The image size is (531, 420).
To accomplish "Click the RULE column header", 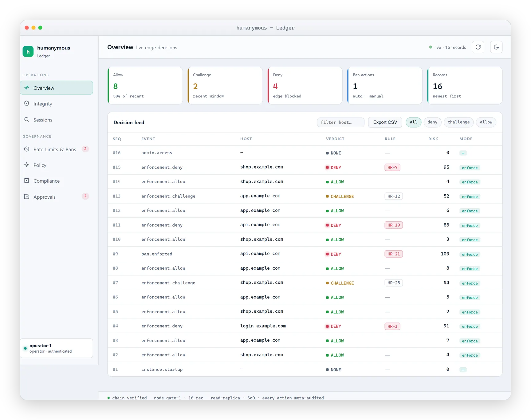I will pyautogui.click(x=390, y=139).
